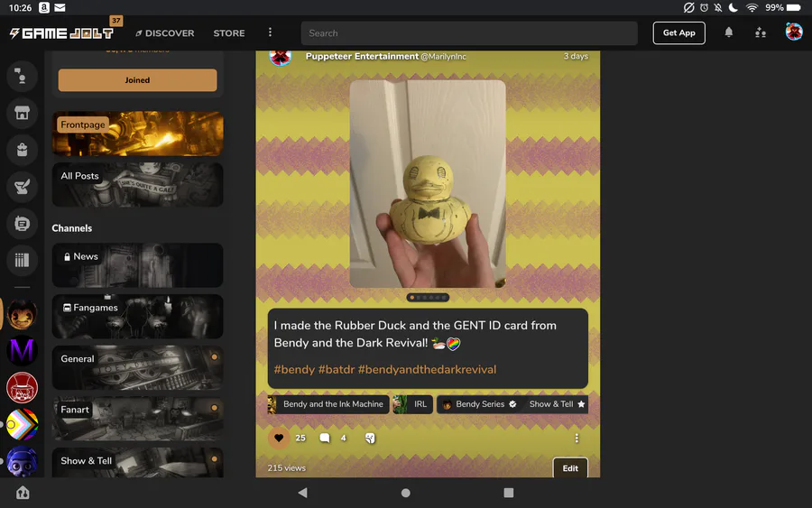Click the Channels heading
The image size is (812, 508).
72,228
